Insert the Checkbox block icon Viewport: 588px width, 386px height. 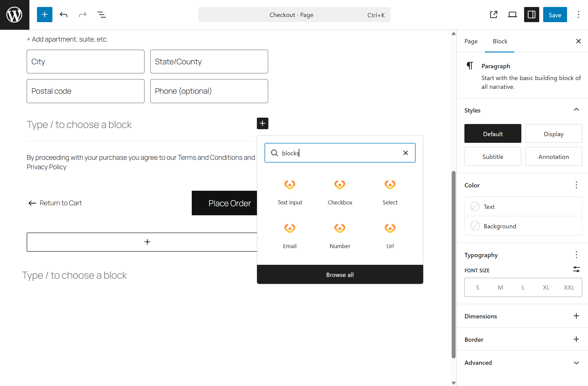(x=340, y=185)
